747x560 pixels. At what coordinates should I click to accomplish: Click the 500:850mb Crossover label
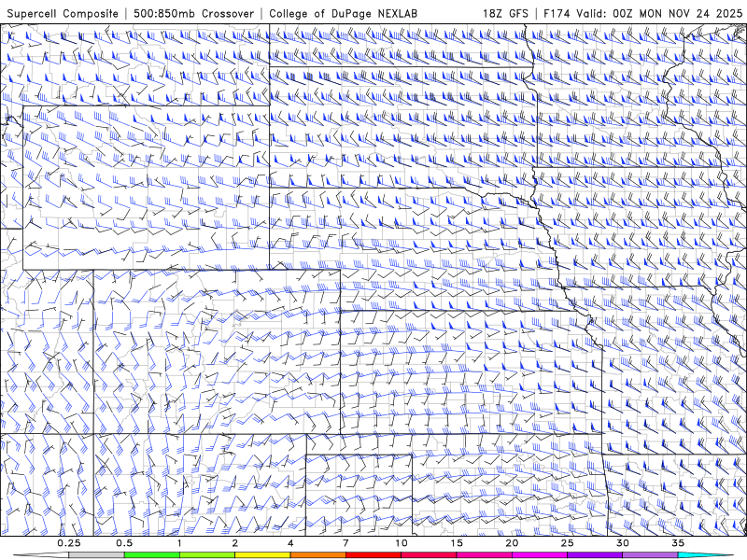click(194, 13)
